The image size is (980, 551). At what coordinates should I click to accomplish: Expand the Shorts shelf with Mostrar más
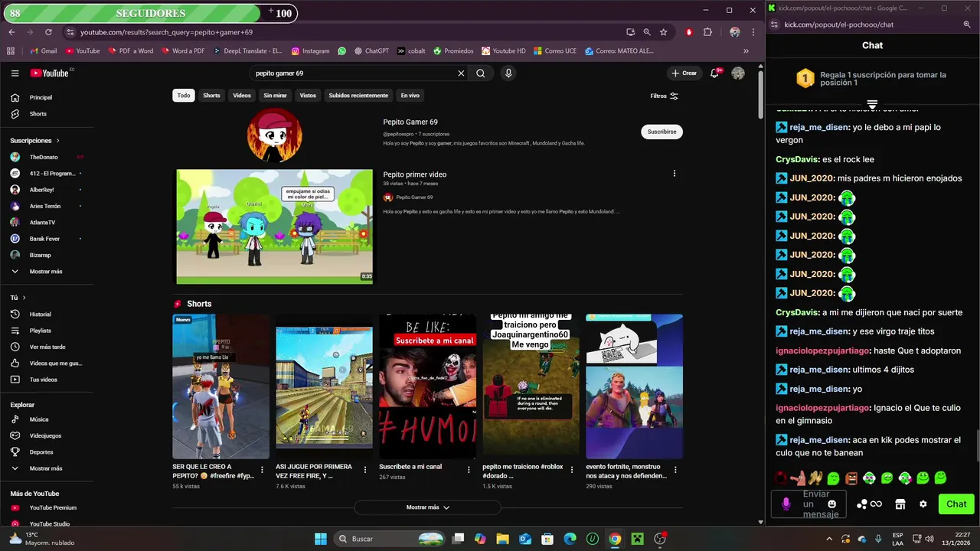pyautogui.click(x=427, y=507)
